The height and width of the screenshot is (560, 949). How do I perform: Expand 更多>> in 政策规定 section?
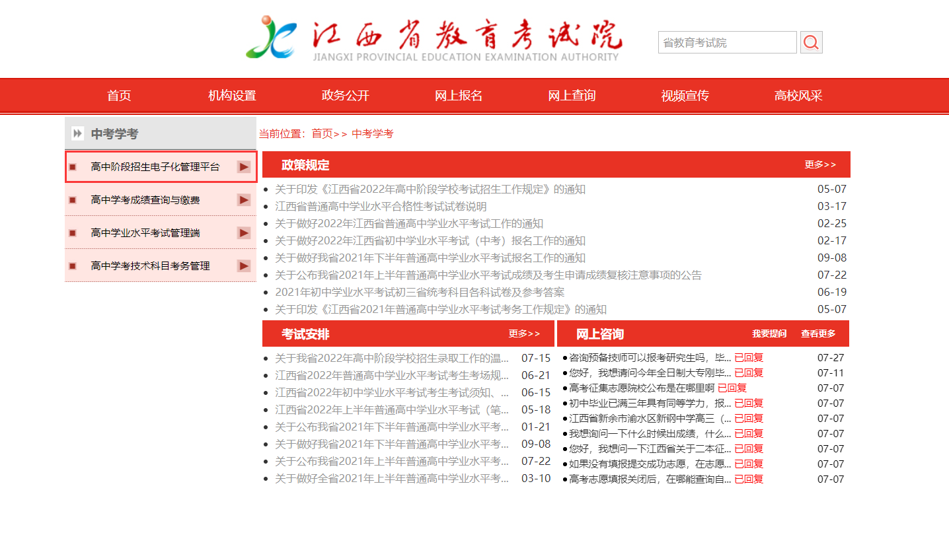click(x=819, y=164)
